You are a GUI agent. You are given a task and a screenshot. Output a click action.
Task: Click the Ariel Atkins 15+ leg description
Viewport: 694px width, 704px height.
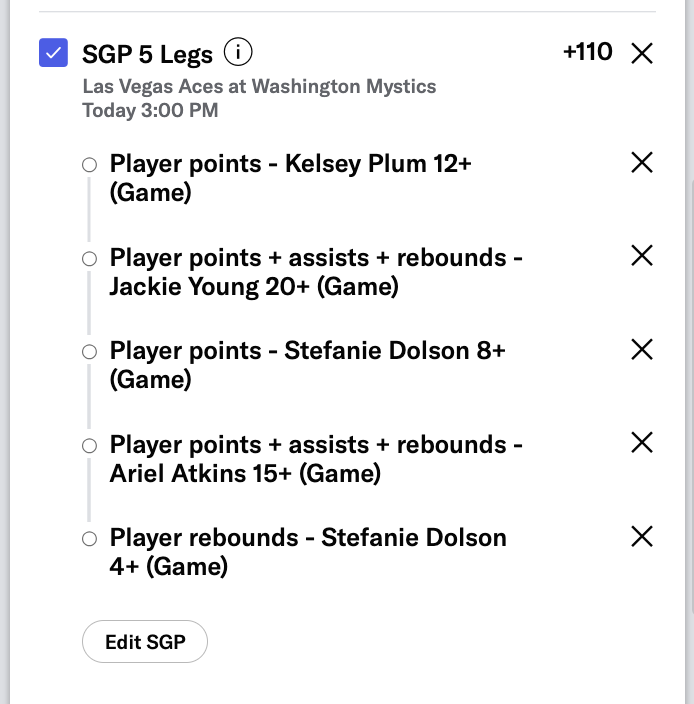point(316,458)
